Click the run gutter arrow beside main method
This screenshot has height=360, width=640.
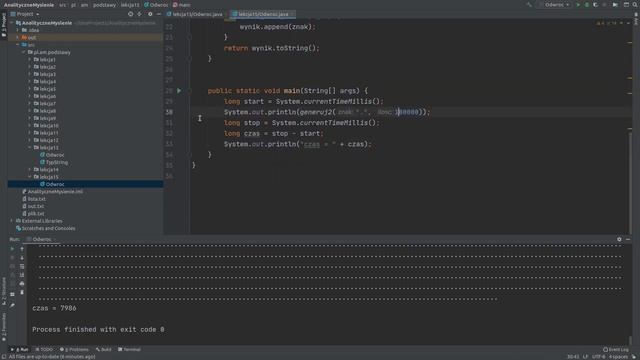point(179,91)
